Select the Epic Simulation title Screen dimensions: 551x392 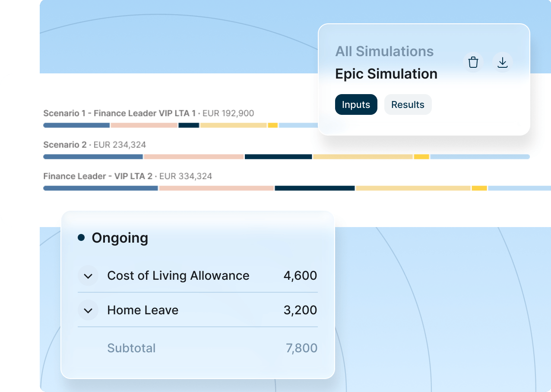tap(386, 74)
